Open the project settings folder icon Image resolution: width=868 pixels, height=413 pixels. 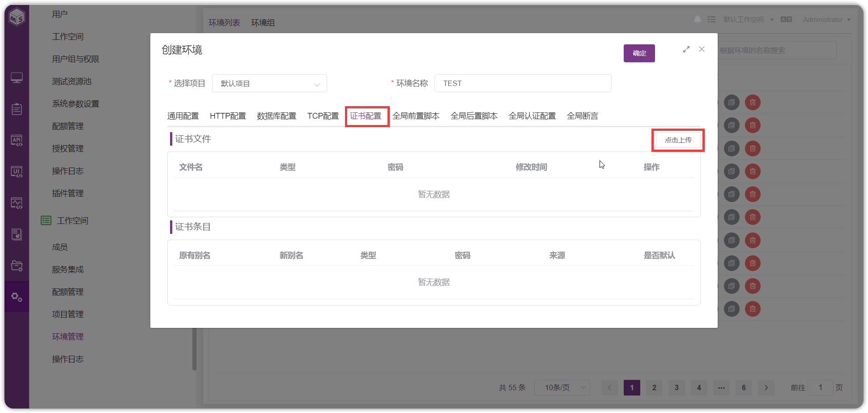(x=17, y=266)
